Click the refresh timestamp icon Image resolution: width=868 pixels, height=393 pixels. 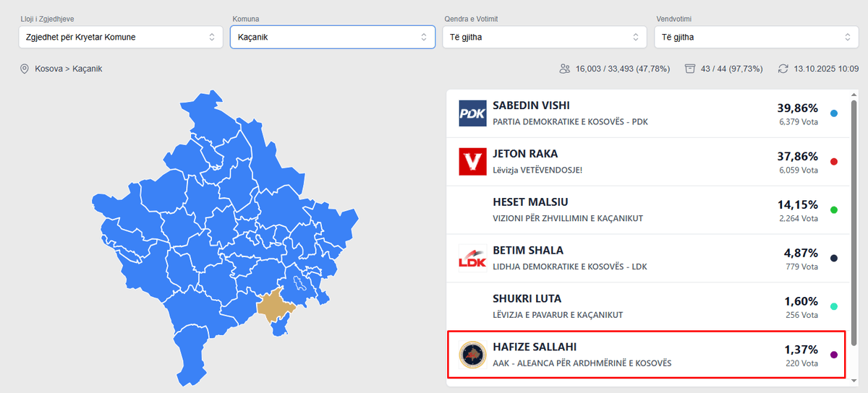[783, 69]
